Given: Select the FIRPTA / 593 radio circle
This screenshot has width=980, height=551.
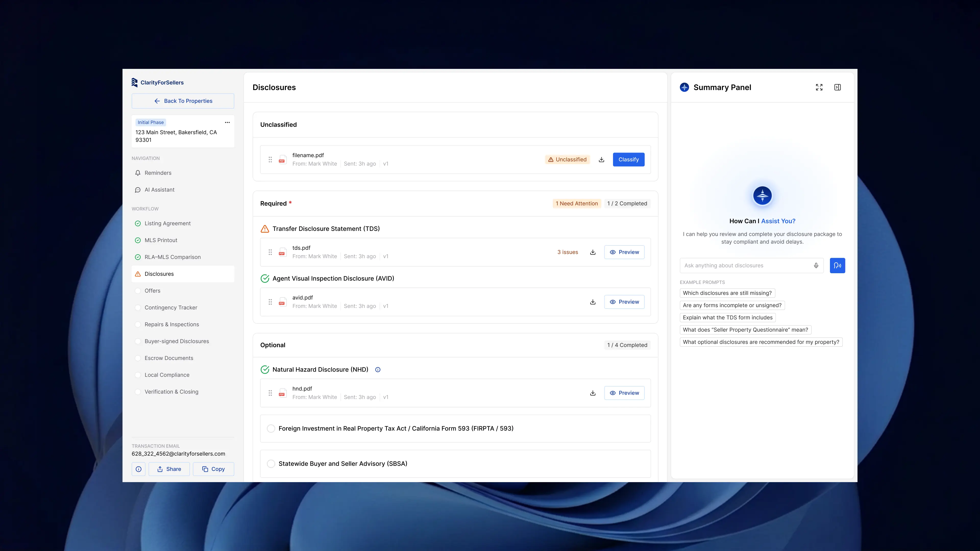Looking at the screenshot, I should 271,429.
